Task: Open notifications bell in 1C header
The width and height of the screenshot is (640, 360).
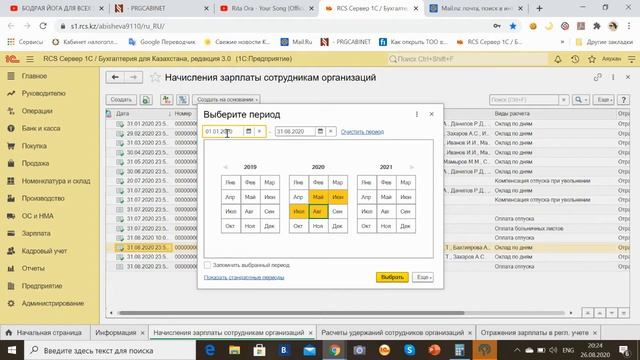Action: pyautogui.click(x=558, y=59)
